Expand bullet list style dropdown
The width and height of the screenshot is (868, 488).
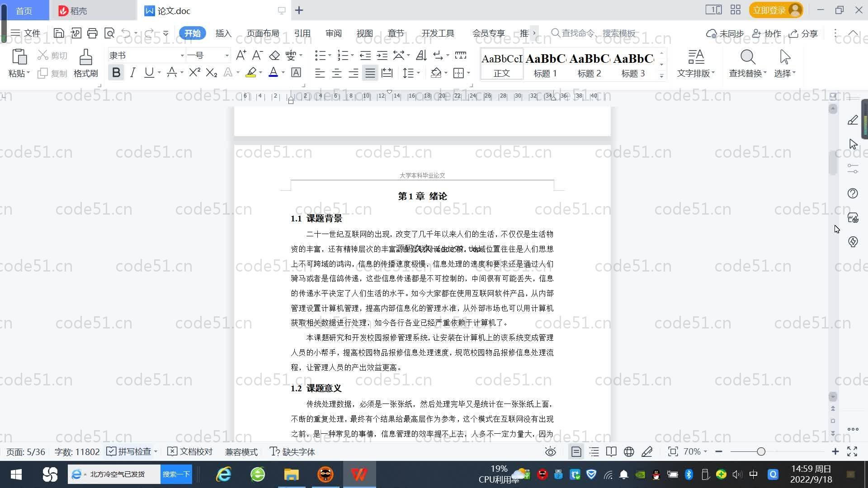(330, 55)
